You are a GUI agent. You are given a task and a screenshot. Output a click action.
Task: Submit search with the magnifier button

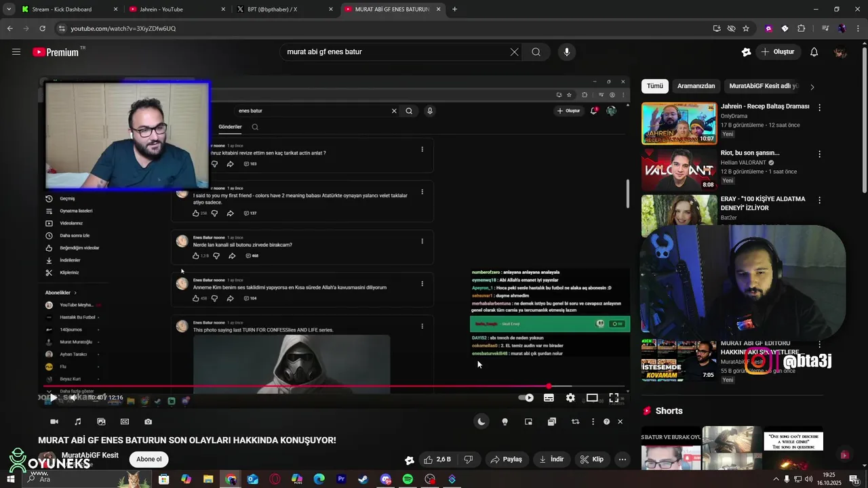(536, 52)
